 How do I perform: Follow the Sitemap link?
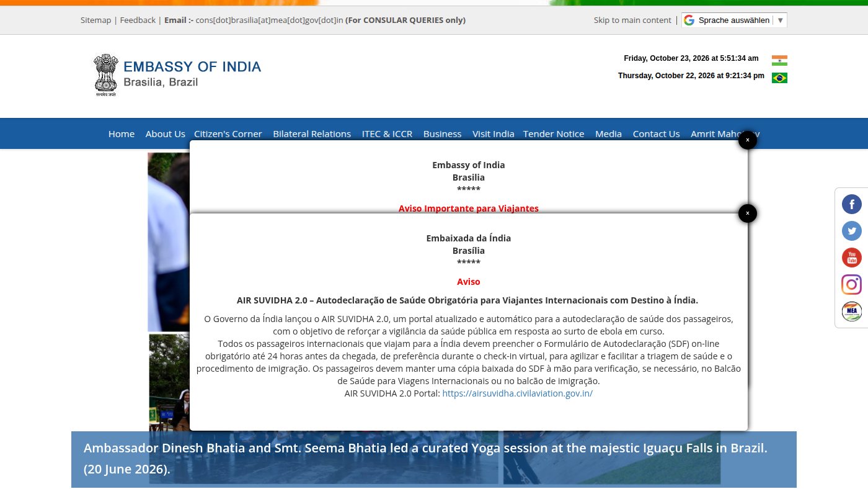tap(95, 20)
